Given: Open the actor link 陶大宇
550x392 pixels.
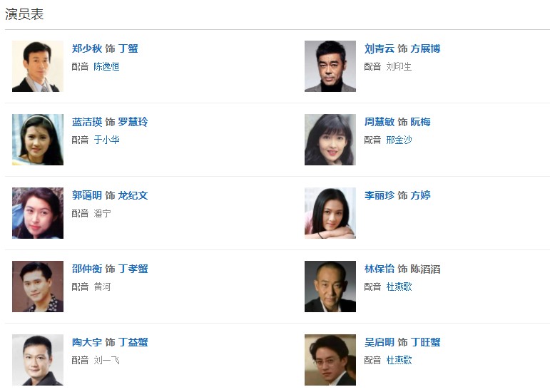Looking at the screenshot, I should [x=86, y=342].
